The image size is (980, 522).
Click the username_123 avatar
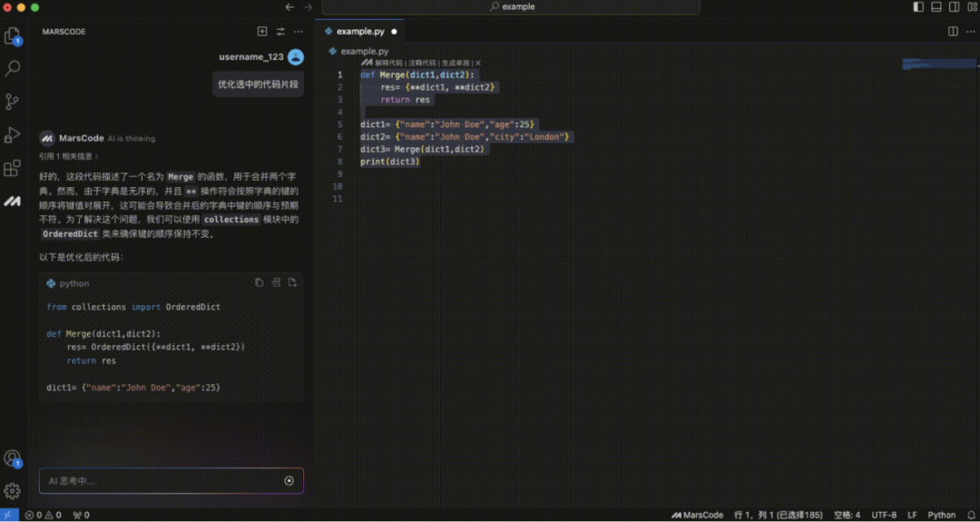[x=296, y=57]
